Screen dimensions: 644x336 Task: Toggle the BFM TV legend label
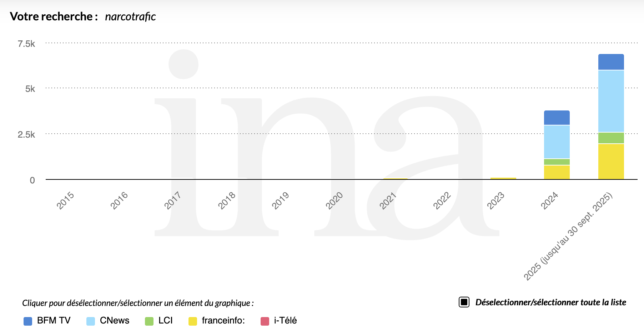tap(54, 321)
